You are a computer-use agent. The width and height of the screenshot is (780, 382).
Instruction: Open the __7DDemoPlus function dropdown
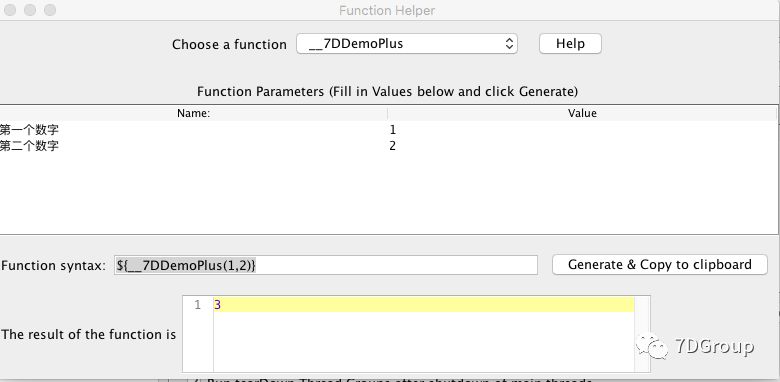[407, 44]
